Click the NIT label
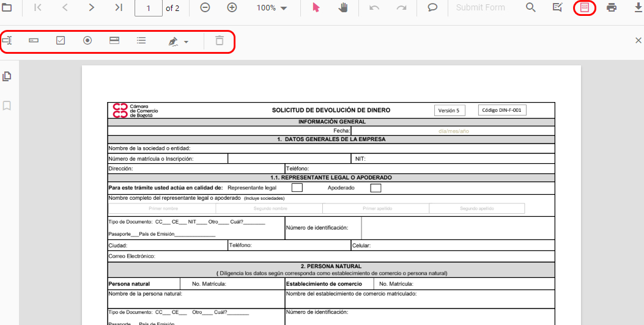This screenshot has width=644, height=325. (360, 158)
